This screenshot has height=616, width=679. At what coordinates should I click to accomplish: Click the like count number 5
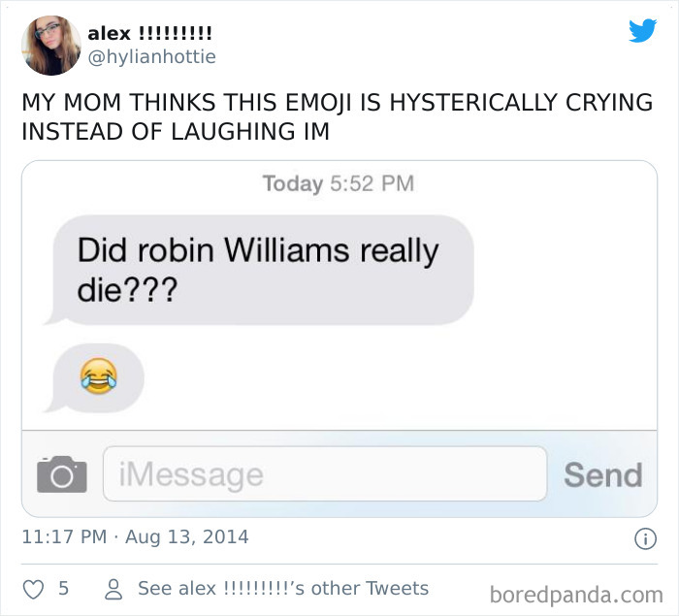tap(63, 588)
